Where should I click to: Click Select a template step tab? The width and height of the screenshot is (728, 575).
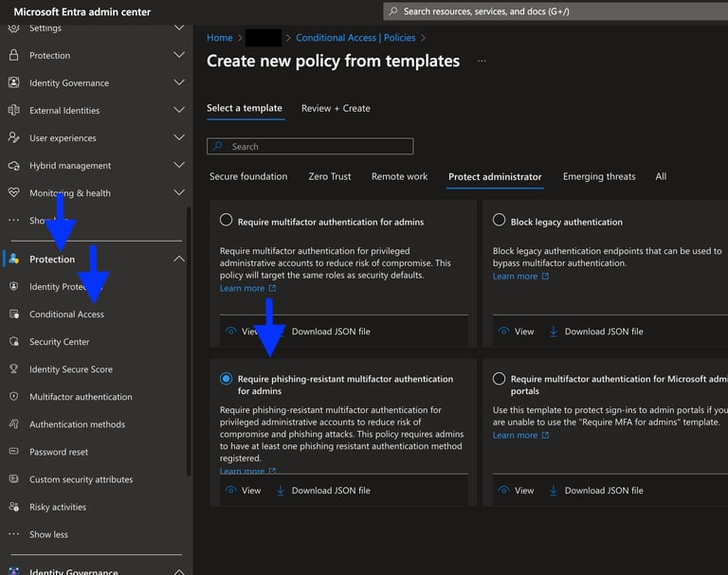tap(245, 108)
